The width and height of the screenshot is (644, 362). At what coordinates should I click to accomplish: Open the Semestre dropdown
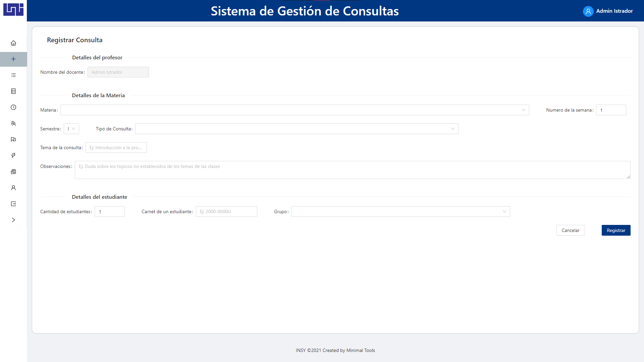[x=71, y=129]
